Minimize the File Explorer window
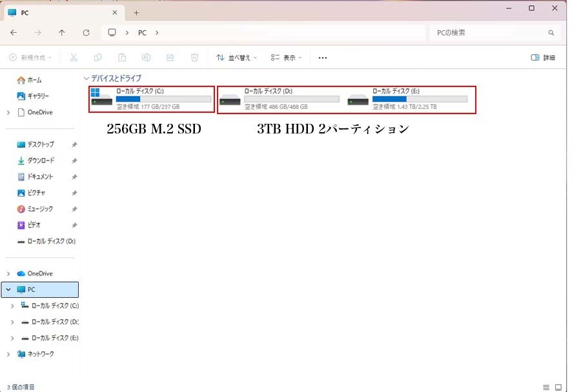Screen dimensions: 581x392 509,8
